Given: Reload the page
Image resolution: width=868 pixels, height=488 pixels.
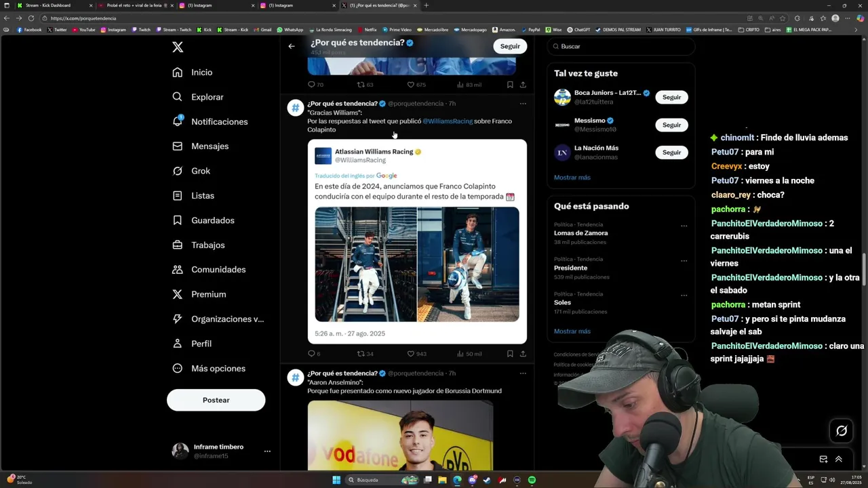Looking at the screenshot, I should tap(31, 18).
